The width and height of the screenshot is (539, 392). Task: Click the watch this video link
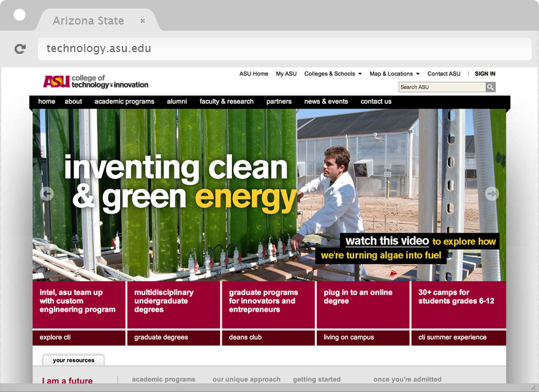pos(387,241)
